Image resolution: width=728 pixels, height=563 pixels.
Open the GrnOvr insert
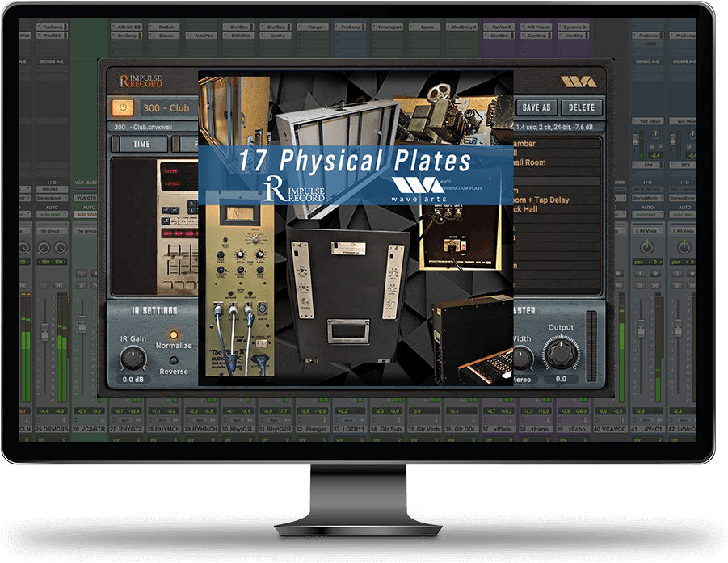tap(276, 36)
